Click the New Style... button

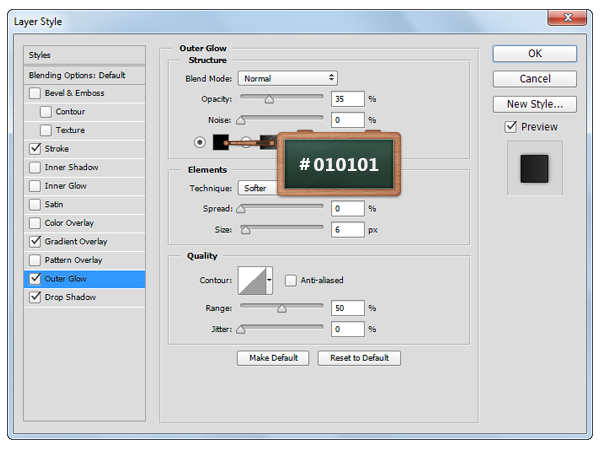[534, 104]
